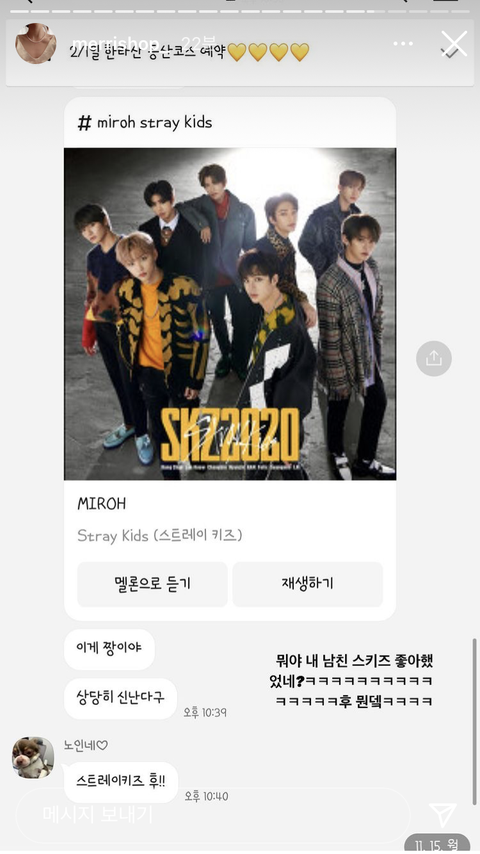Open the merrishop username link
The image size is (480, 854).
tap(116, 43)
